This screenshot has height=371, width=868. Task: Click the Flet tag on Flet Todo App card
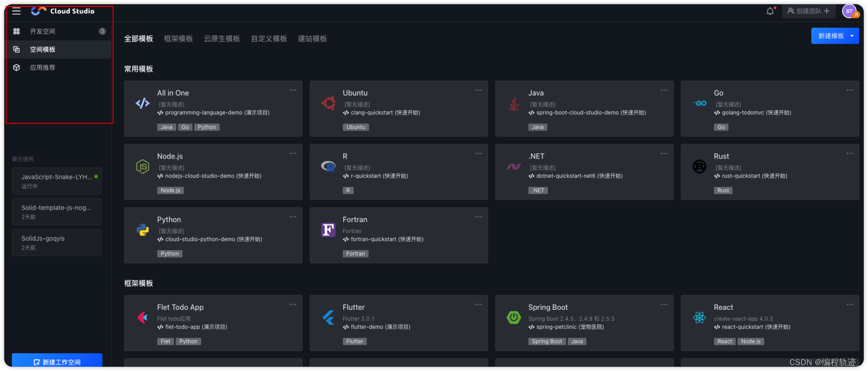click(165, 342)
